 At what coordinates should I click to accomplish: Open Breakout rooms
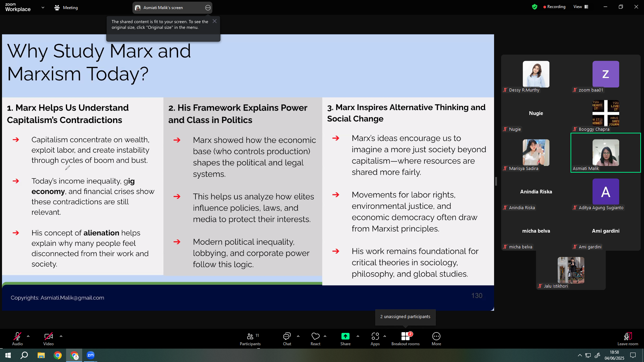tap(406, 339)
